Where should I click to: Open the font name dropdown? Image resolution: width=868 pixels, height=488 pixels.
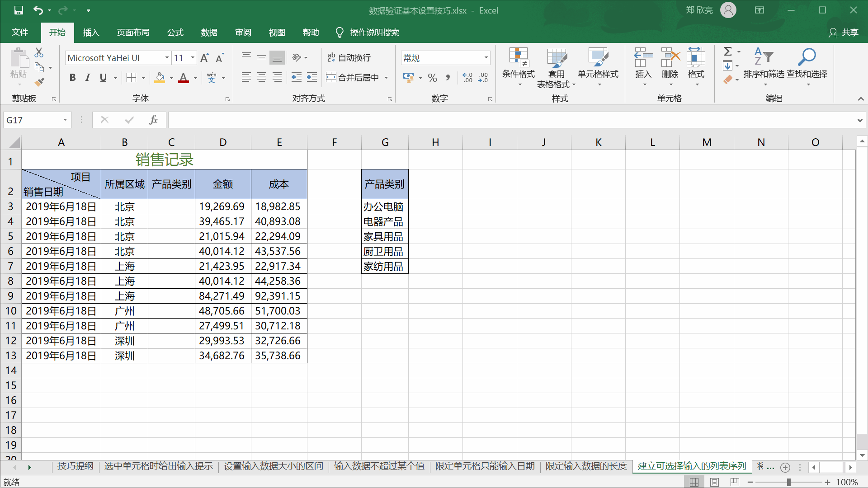click(x=167, y=58)
